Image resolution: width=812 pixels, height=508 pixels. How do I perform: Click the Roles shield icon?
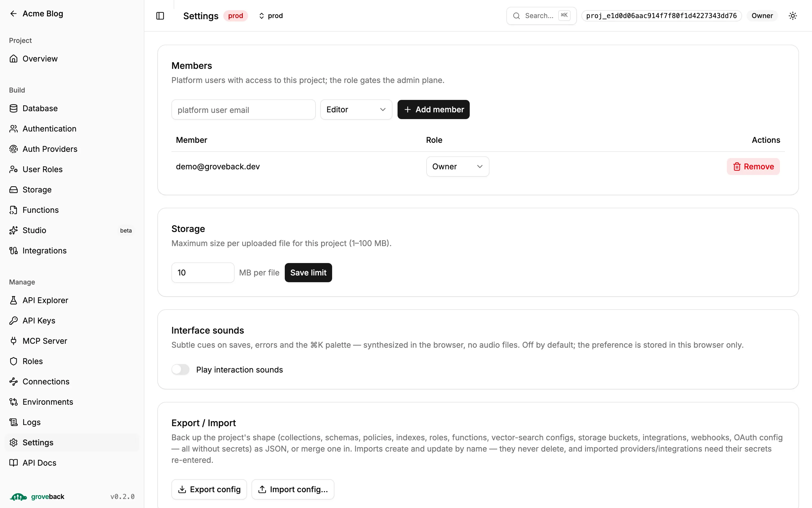[x=14, y=362]
